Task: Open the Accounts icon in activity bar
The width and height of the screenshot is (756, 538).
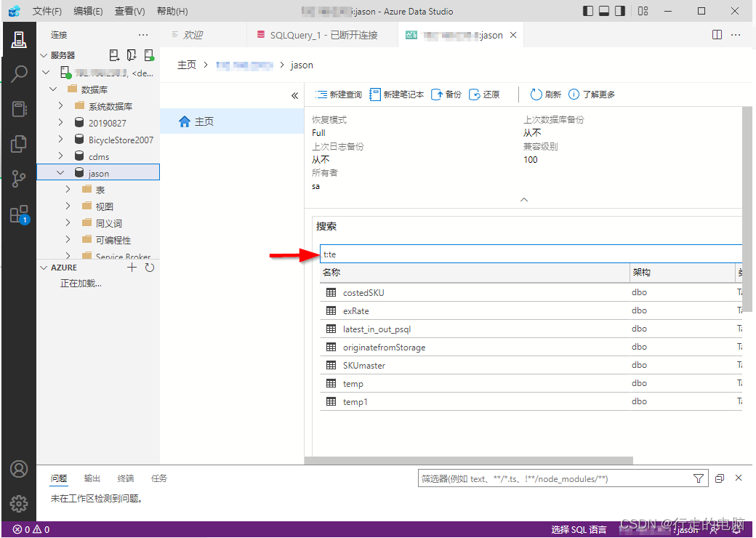Action: coord(19,469)
